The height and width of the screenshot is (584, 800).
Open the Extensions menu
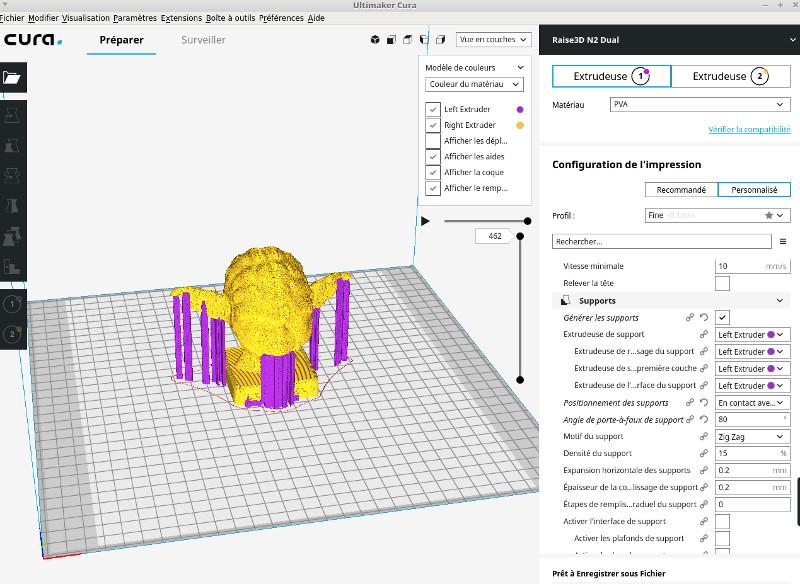(x=181, y=18)
